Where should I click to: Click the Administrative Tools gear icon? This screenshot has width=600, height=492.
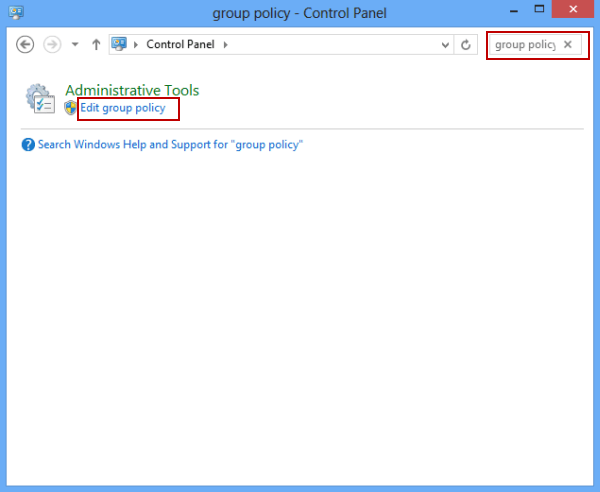point(40,99)
